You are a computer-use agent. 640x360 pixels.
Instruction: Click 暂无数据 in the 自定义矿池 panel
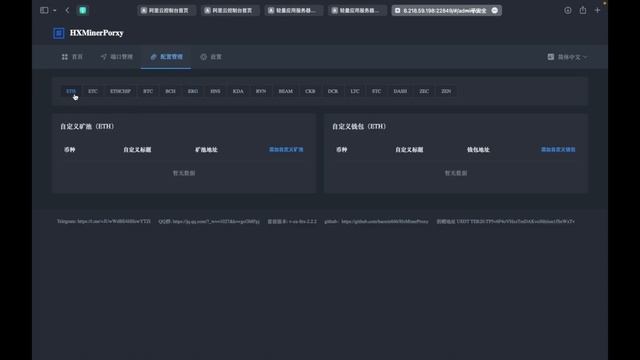coord(184,173)
